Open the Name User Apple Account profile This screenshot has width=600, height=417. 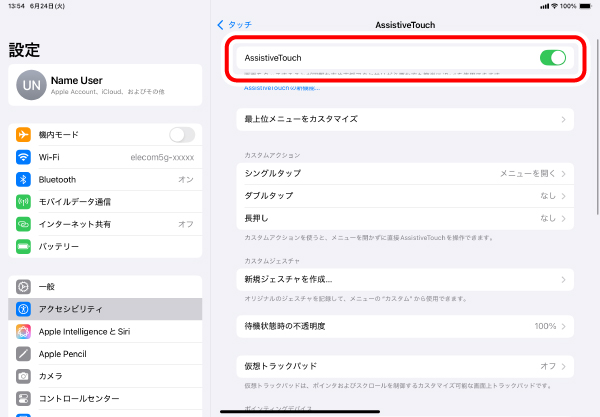tap(105, 86)
